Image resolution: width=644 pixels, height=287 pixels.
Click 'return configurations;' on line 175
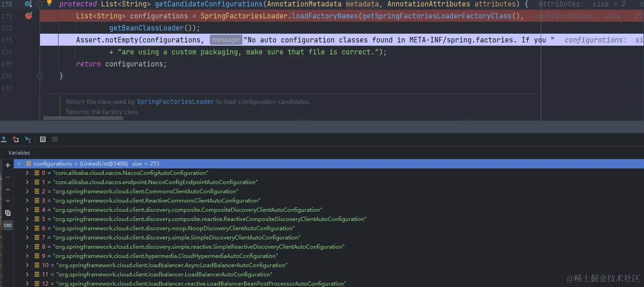(121, 64)
